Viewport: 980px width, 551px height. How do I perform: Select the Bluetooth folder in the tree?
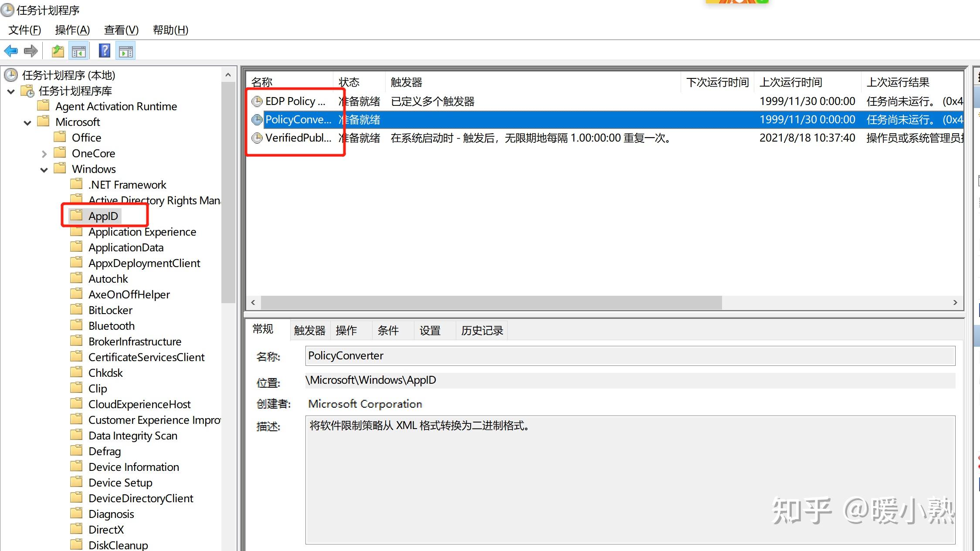click(x=111, y=325)
